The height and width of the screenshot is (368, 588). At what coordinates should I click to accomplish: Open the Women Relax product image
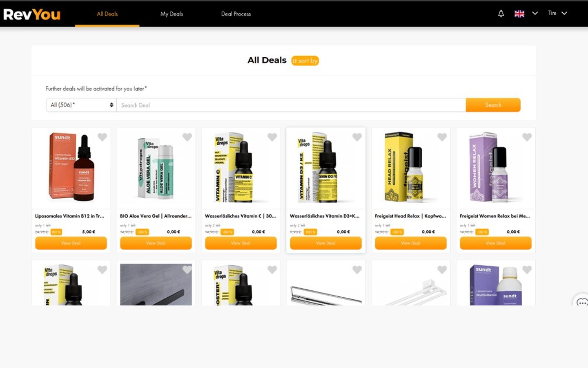point(495,167)
